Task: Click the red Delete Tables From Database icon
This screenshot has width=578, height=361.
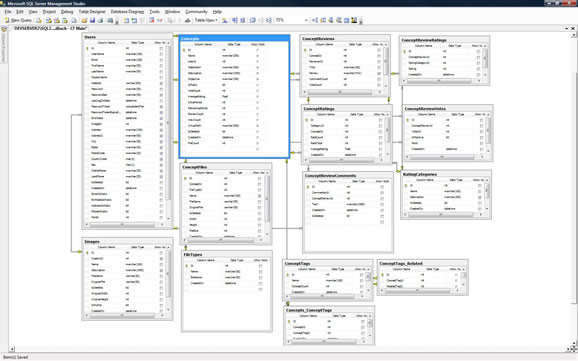Action: 151,20
